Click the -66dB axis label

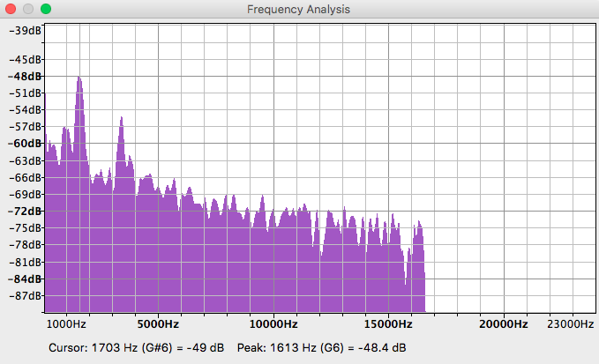(x=25, y=178)
